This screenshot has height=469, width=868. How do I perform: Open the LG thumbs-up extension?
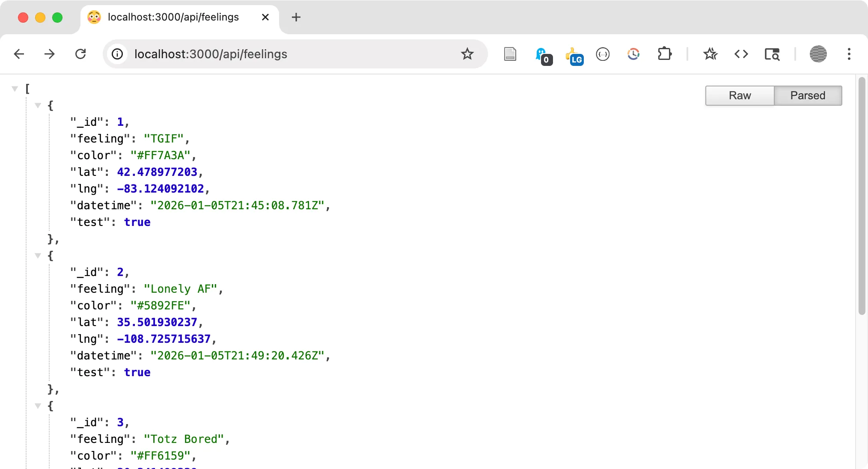point(574,54)
